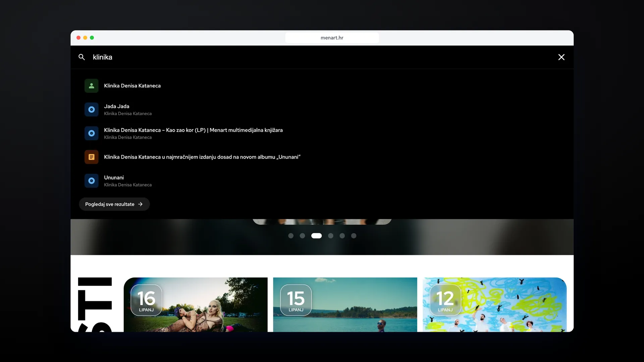644x362 pixels.
Task: Select the first carousel dot
Action: (x=291, y=236)
